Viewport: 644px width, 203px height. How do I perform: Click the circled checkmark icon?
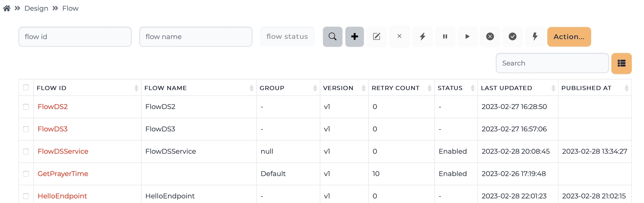(512, 37)
